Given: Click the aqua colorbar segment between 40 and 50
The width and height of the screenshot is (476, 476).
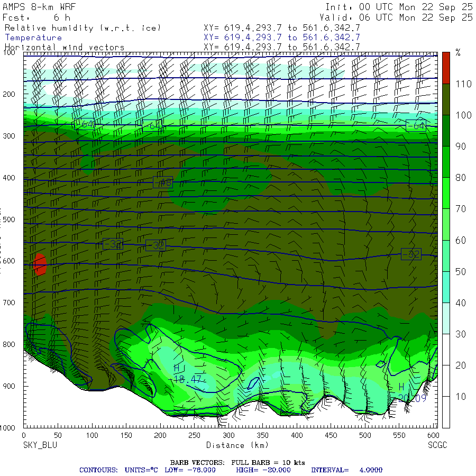Looking at the screenshot, I should click(446, 287).
